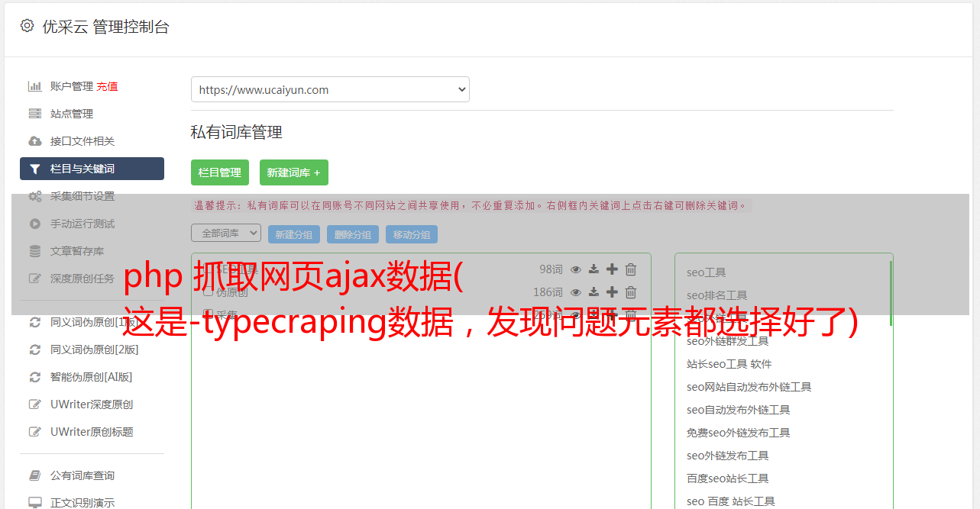Click the eye icon in the 186词 row
Image resolution: width=980 pixels, height=509 pixels.
click(576, 292)
